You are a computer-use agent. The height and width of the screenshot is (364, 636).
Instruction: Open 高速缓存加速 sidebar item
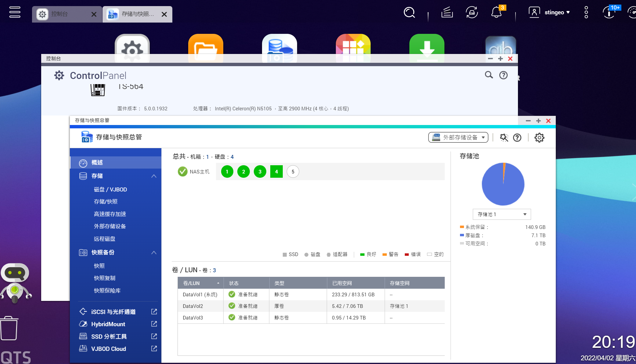110,214
